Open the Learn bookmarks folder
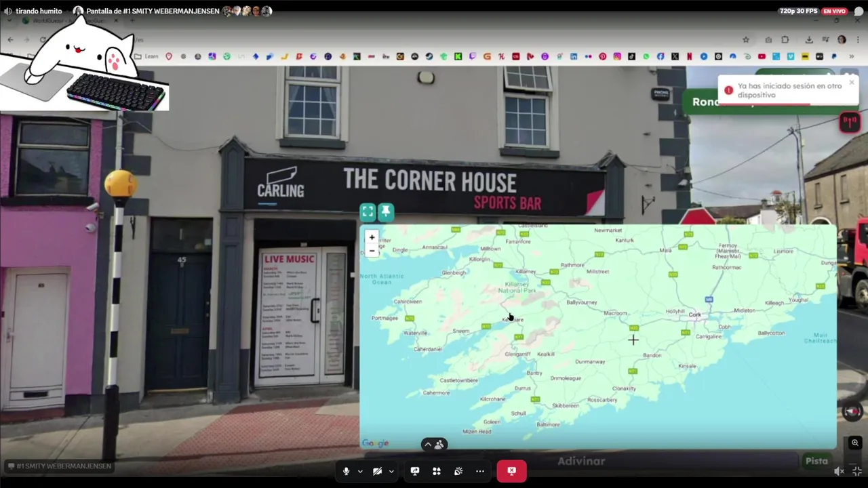 point(146,56)
